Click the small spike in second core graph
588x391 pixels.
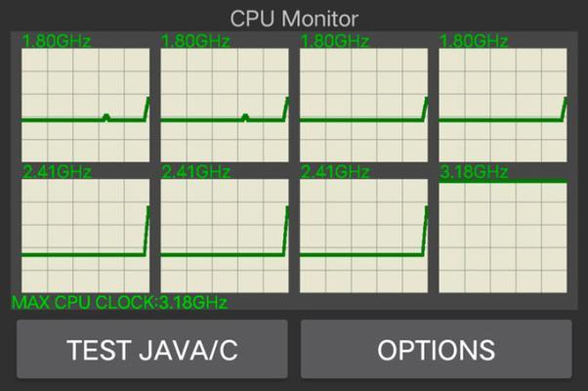pyautogui.click(x=245, y=117)
